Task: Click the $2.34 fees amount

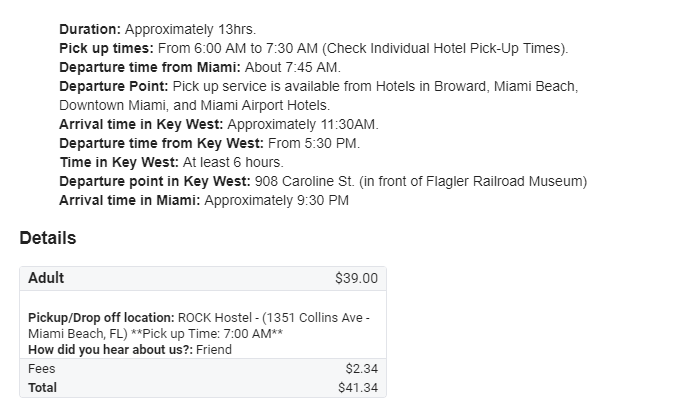Action: [x=361, y=369]
